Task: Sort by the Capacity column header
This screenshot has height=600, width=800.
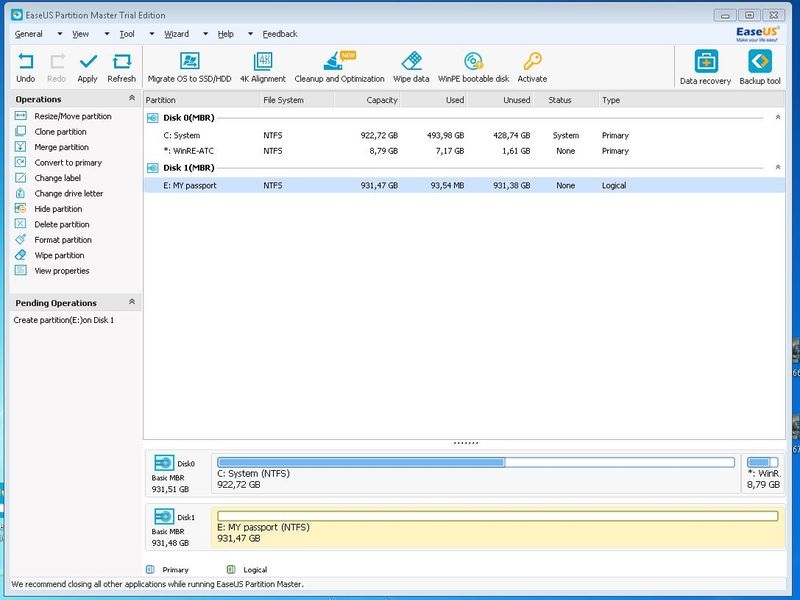Action: click(367, 100)
